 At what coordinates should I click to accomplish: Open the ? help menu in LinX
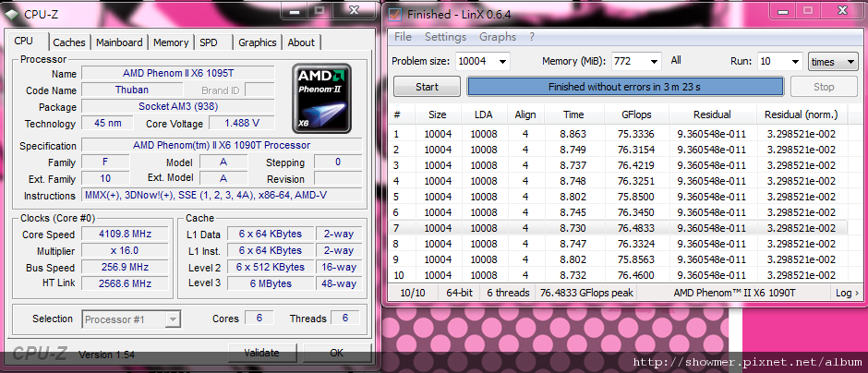tap(532, 37)
